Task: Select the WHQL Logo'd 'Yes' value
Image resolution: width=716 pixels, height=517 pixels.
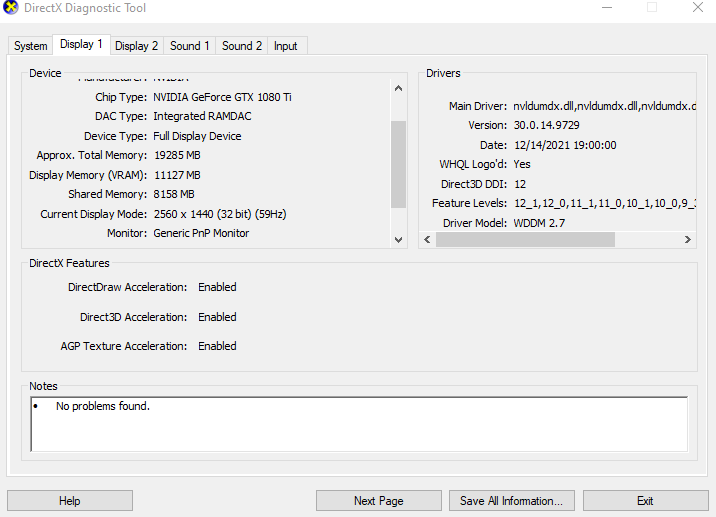Action: point(522,164)
